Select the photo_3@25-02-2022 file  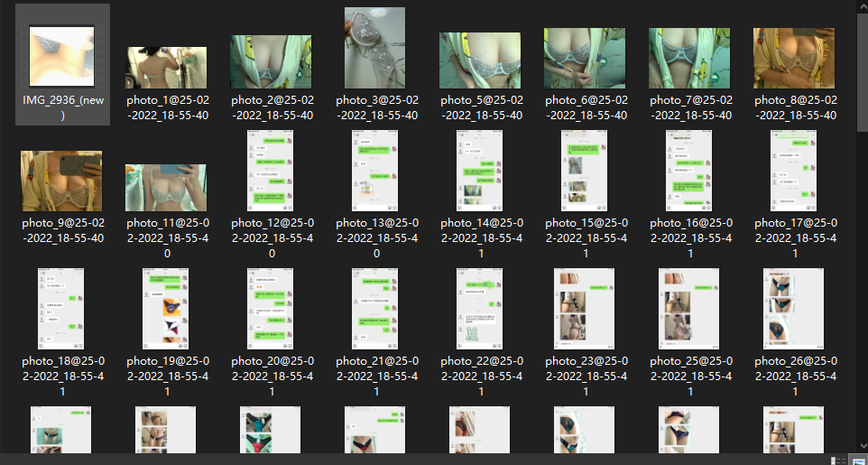374,49
